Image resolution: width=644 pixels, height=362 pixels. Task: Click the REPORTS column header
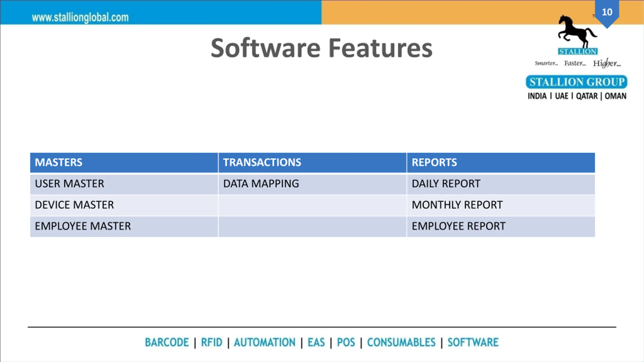(501, 162)
